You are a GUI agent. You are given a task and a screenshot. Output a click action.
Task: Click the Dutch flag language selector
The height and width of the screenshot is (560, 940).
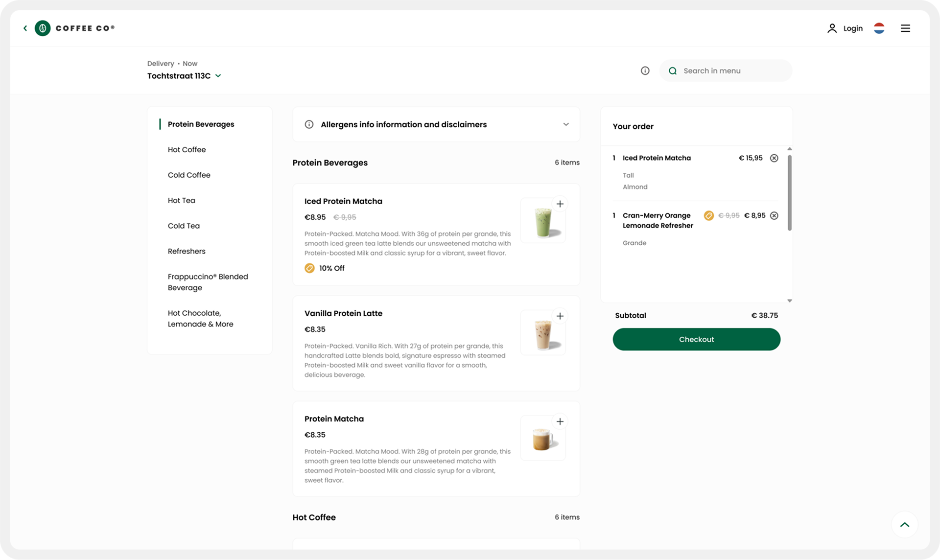coord(879,28)
